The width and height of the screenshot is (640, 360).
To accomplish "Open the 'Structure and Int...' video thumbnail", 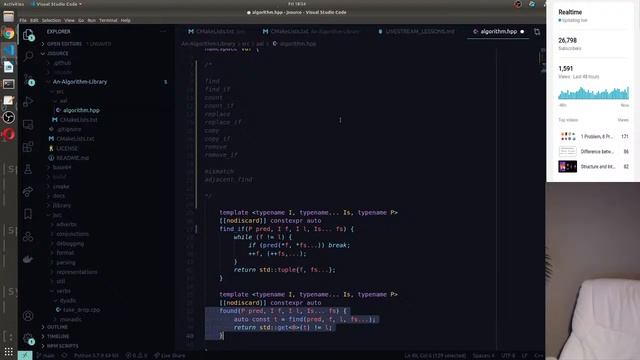I will (x=567, y=167).
